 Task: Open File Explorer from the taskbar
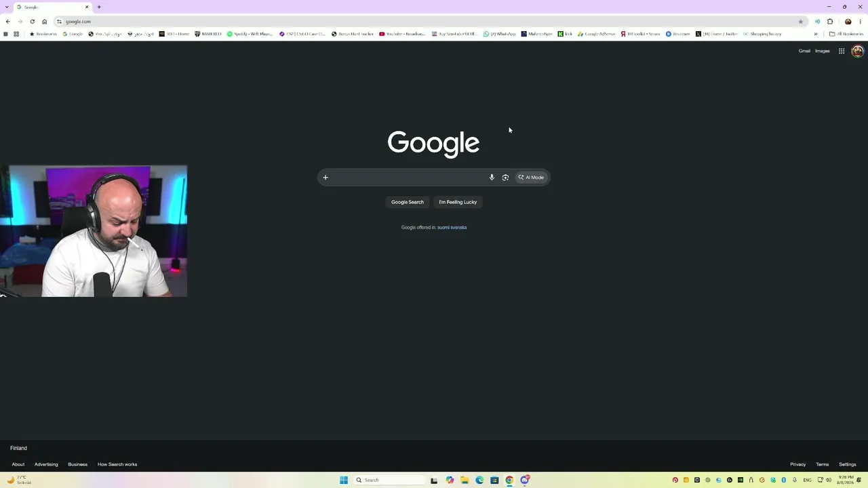[x=465, y=480]
